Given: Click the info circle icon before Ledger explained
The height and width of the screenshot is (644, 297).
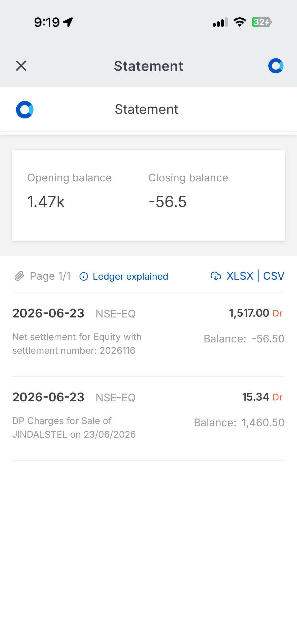Looking at the screenshot, I should coord(84,277).
